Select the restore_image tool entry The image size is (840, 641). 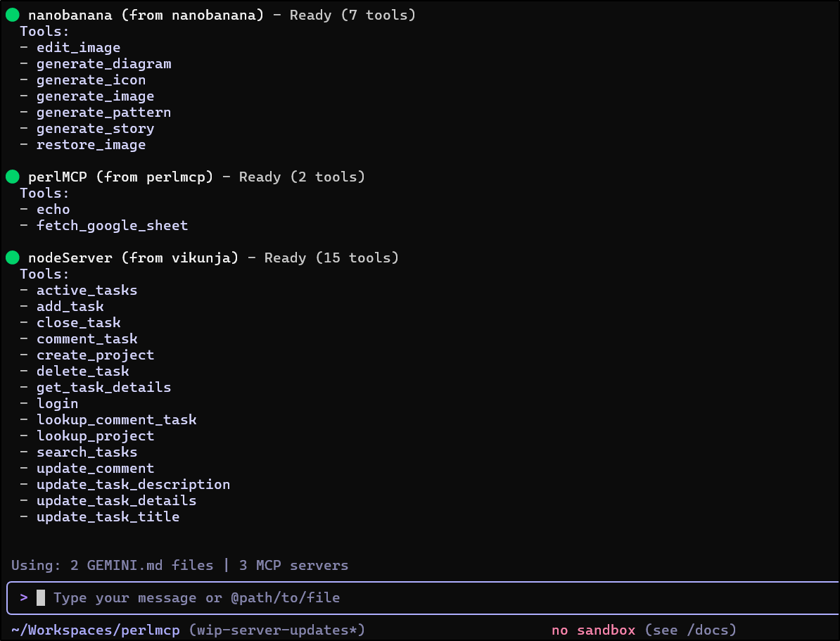click(91, 145)
